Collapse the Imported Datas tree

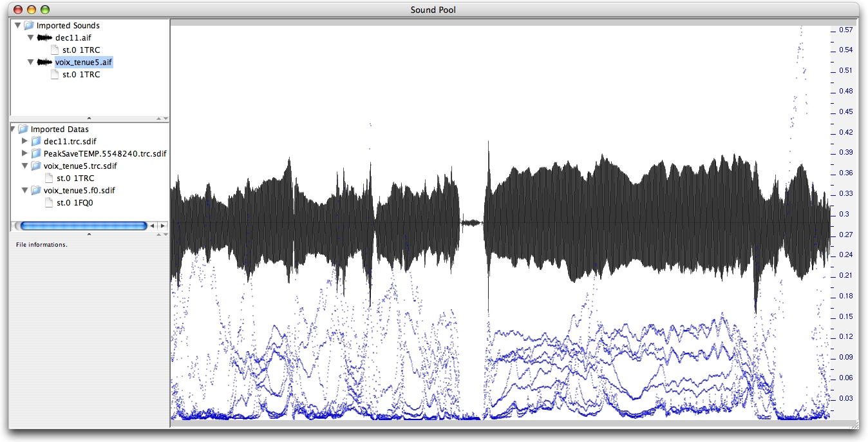pyautogui.click(x=13, y=130)
